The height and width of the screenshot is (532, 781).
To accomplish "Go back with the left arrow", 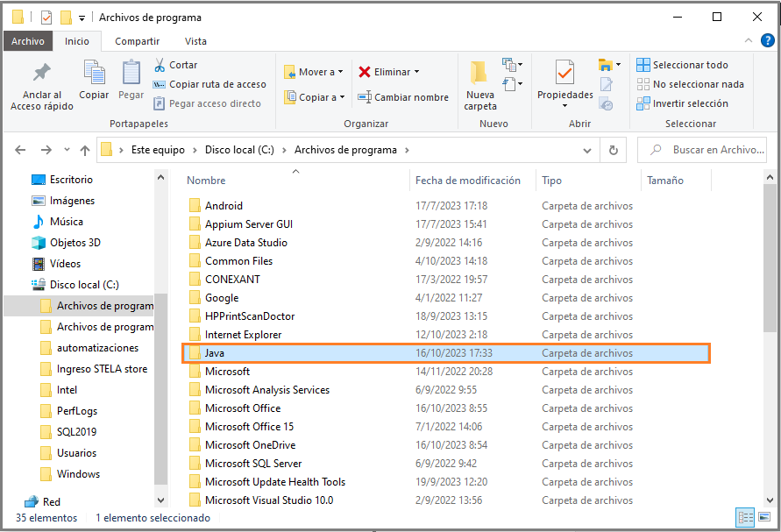I will tap(20, 150).
